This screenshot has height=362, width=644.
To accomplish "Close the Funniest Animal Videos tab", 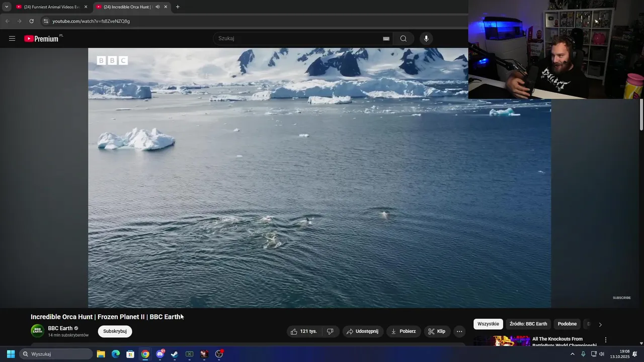I will (x=86, y=7).
